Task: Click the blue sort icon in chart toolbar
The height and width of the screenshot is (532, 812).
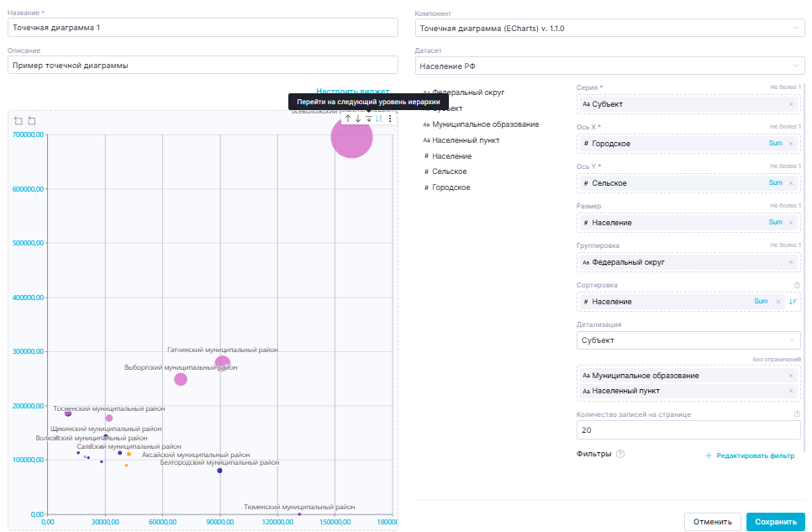Action: click(x=378, y=119)
